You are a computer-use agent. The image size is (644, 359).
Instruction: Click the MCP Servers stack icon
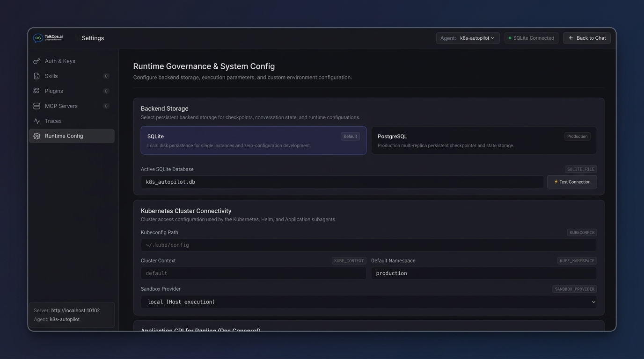[37, 106]
